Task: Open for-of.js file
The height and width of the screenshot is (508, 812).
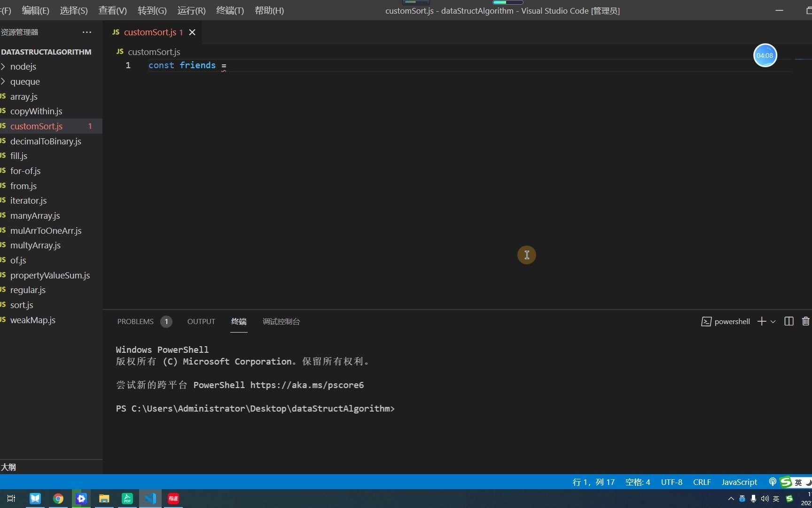Action: pyautogui.click(x=51, y=171)
